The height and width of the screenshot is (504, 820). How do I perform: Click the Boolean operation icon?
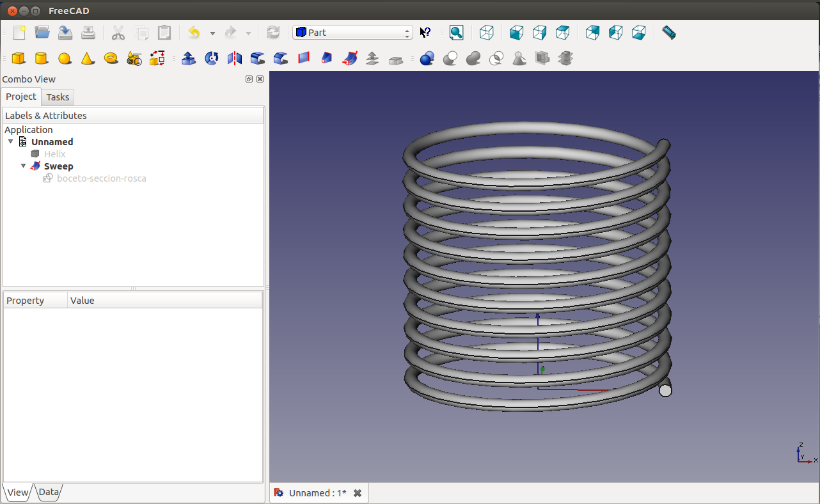pos(427,59)
